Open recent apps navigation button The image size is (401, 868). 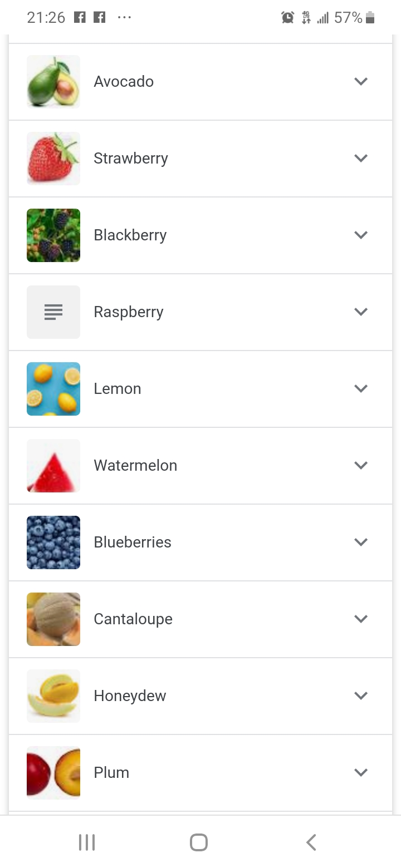coord(87,842)
